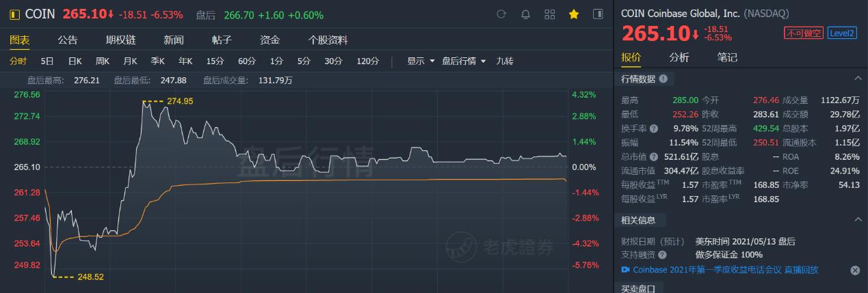Dismiss the Coinbase earnings call notice
Screen dimensions: 868x293
tap(855, 270)
